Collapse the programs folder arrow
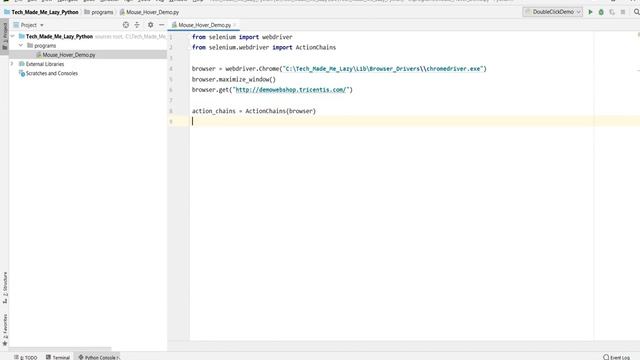This screenshot has height=360, width=640. click(x=21, y=45)
